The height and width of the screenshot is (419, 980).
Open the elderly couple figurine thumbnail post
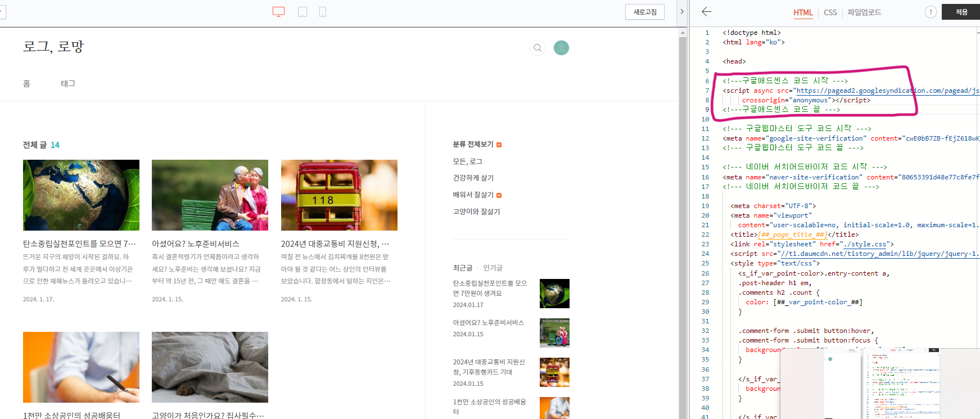coord(210,195)
